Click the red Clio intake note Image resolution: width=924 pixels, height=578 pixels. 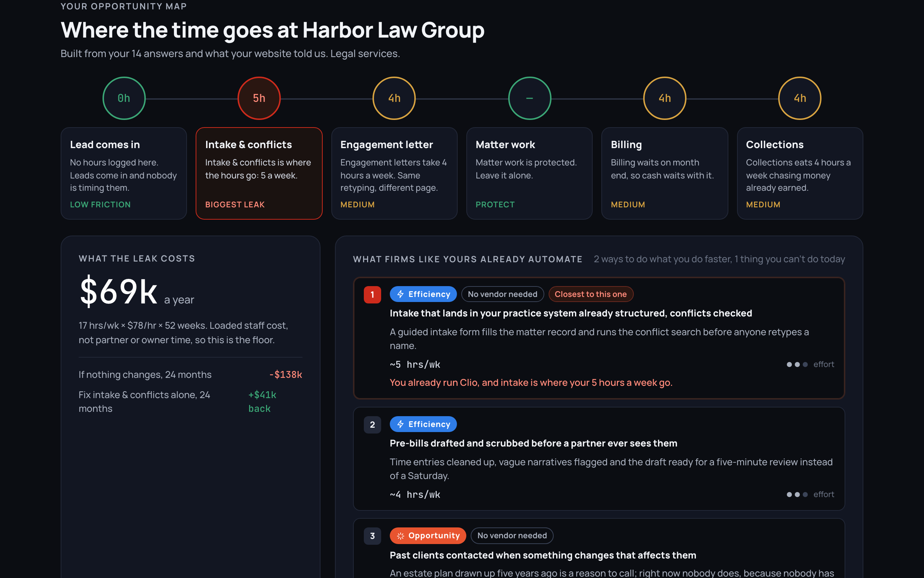pyautogui.click(x=531, y=382)
